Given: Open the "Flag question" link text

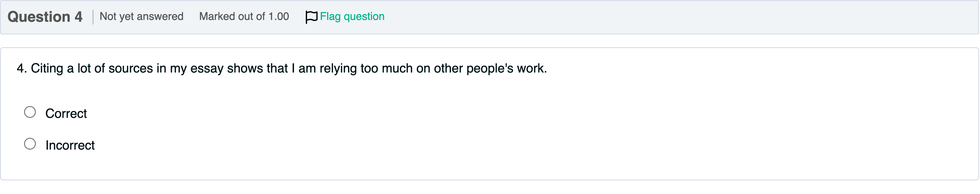Looking at the screenshot, I should point(352,17).
